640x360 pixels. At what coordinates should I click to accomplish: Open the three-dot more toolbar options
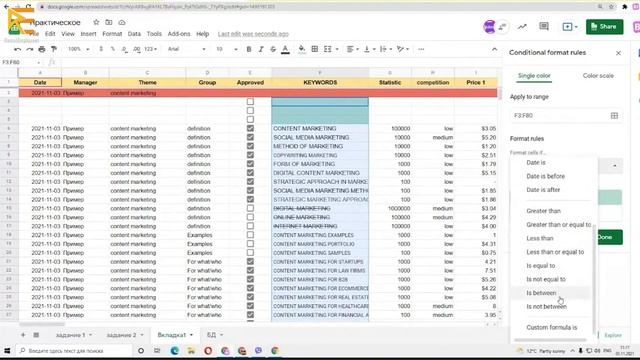pyautogui.click(x=421, y=49)
